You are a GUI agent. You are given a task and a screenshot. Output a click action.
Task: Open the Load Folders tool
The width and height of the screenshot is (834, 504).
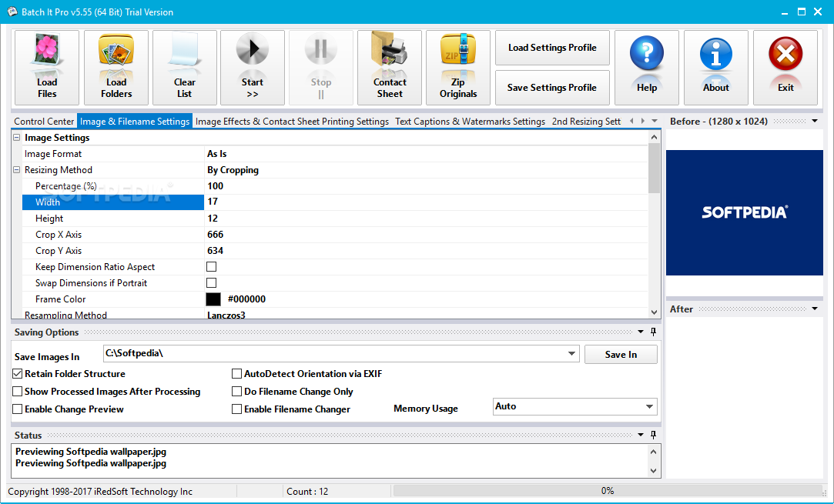(x=116, y=68)
